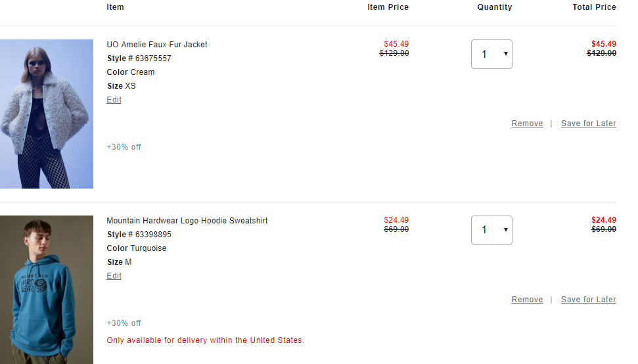Edit the faux fur jacket options
The width and height of the screenshot is (638, 364).
[x=114, y=100]
